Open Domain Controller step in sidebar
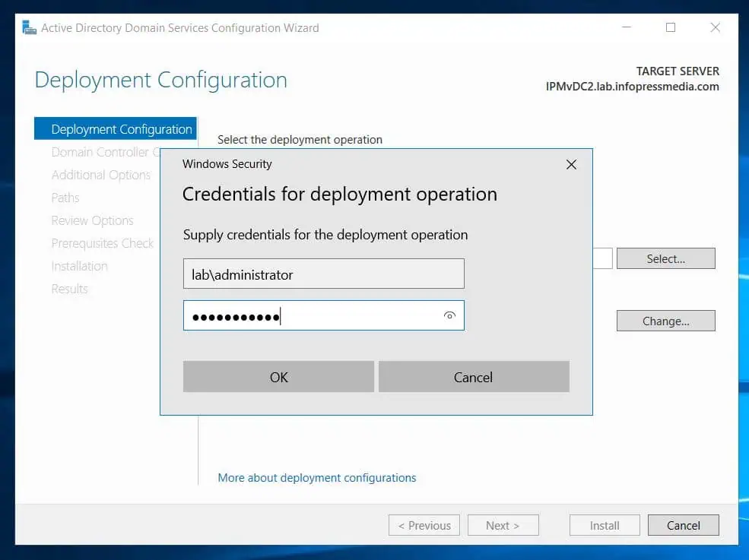The width and height of the screenshot is (749, 560). 105,152
